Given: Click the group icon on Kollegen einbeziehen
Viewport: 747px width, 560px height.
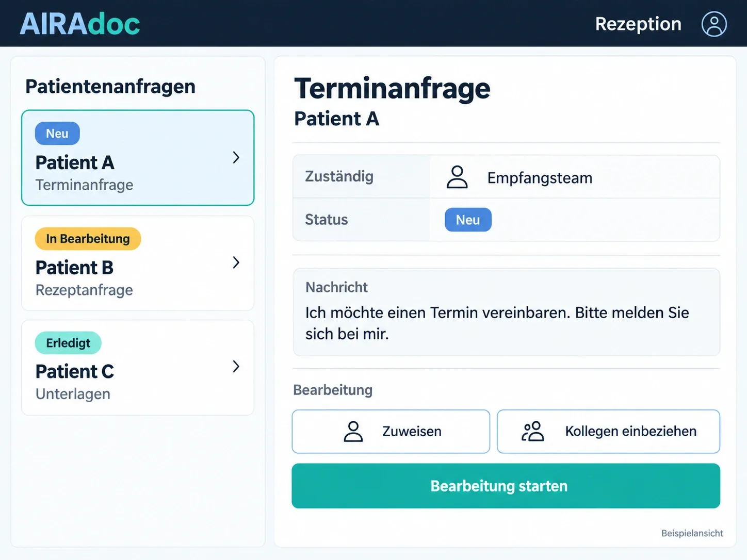Looking at the screenshot, I should pyautogui.click(x=533, y=432).
